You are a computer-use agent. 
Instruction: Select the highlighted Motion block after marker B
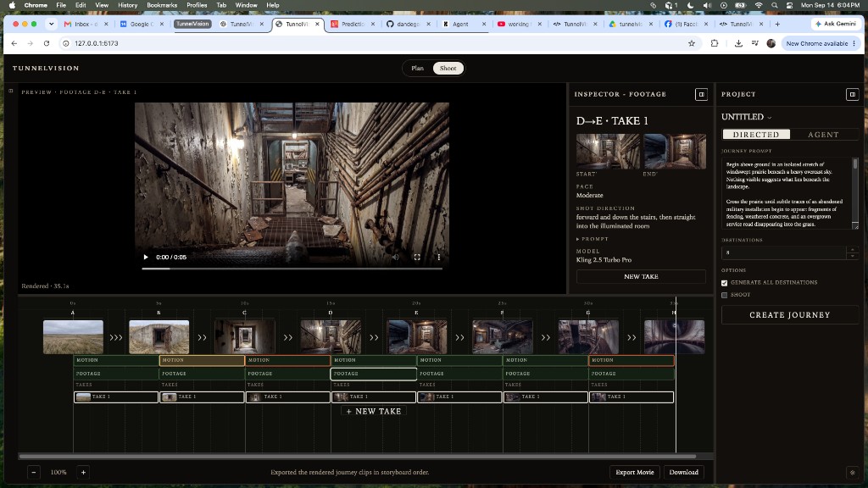pos(202,360)
